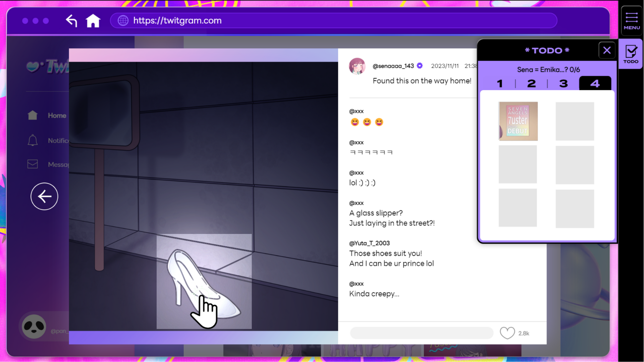Switch to TODO tab 1
Image resolution: width=644 pixels, height=362 pixels.
pos(500,83)
